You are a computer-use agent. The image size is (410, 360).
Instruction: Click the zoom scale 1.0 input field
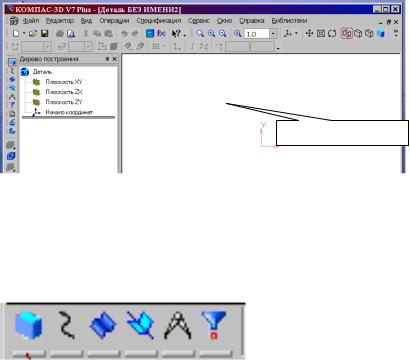pyautogui.click(x=257, y=34)
